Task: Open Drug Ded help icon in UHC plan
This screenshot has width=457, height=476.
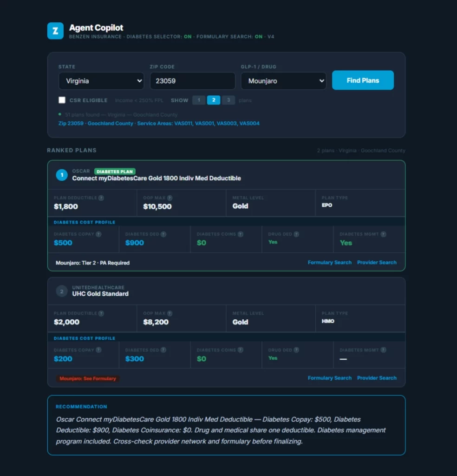Action: (x=297, y=350)
